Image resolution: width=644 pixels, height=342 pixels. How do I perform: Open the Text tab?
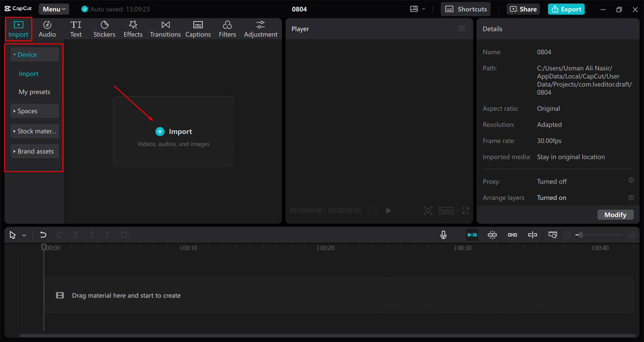(x=76, y=29)
